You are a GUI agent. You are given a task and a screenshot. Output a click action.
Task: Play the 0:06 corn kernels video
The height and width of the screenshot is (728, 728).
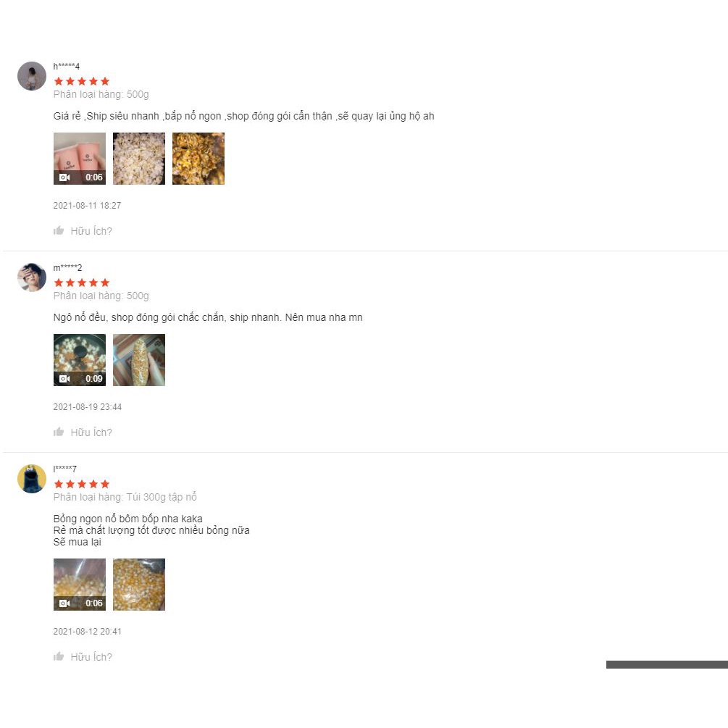pos(80,585)
